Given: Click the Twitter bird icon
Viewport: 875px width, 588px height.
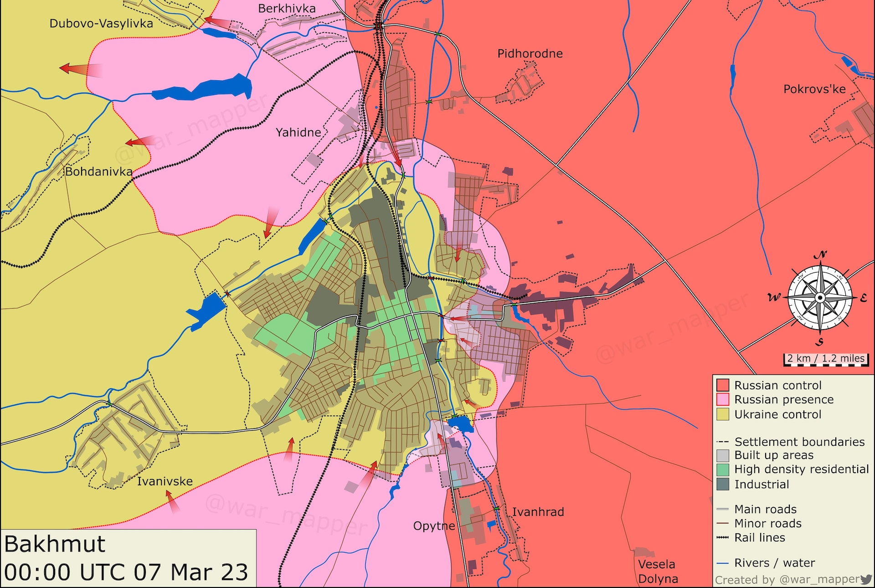Looking at the screenshot, I should 866,579.
